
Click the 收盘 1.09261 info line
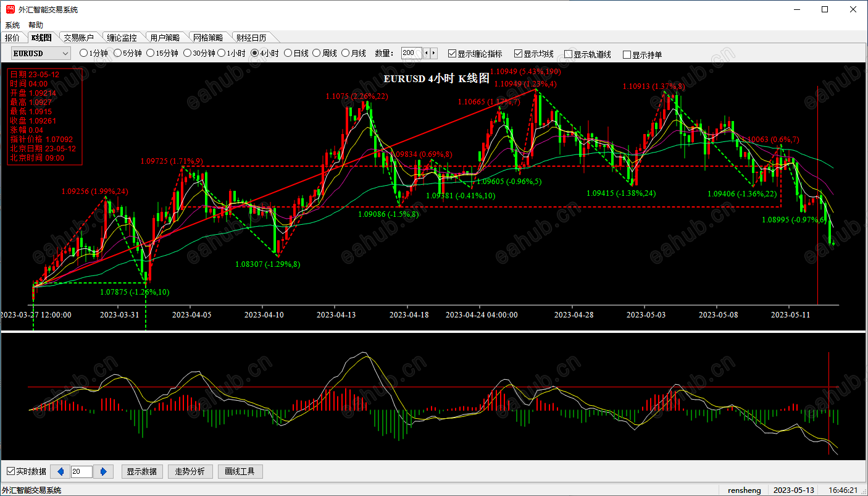[x=33, y=121]
